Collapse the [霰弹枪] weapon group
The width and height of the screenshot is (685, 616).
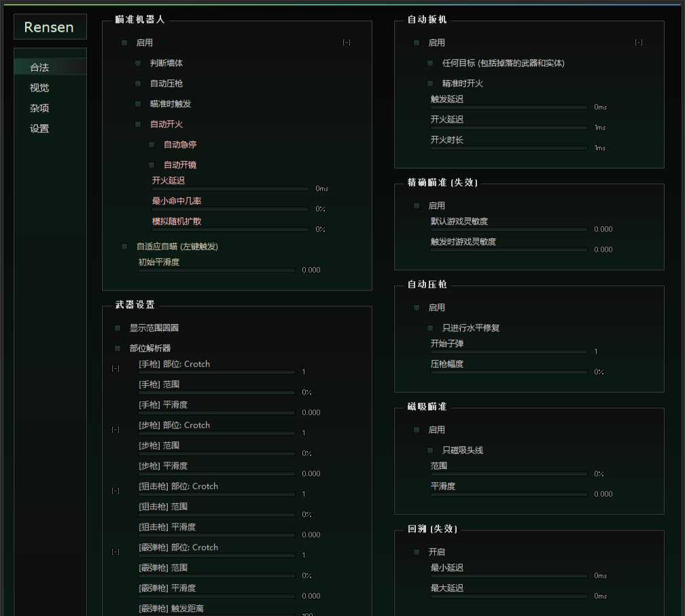click(116, 552)
